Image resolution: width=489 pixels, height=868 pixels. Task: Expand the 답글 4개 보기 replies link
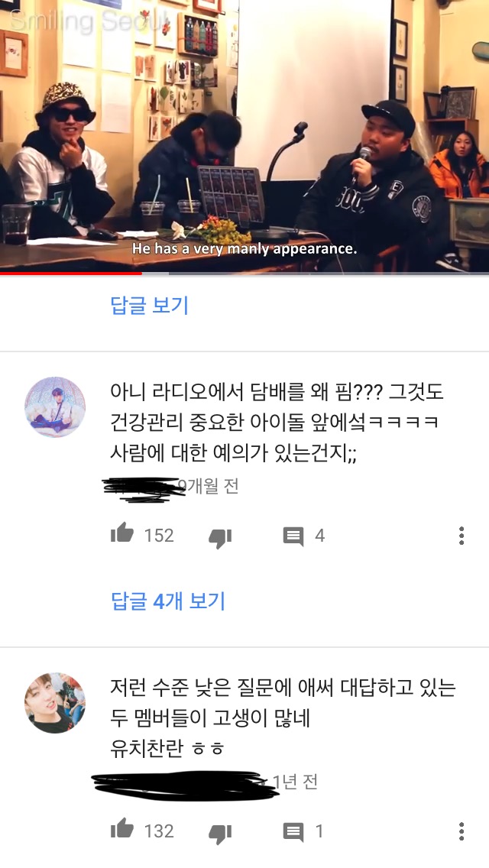[168, 601]
